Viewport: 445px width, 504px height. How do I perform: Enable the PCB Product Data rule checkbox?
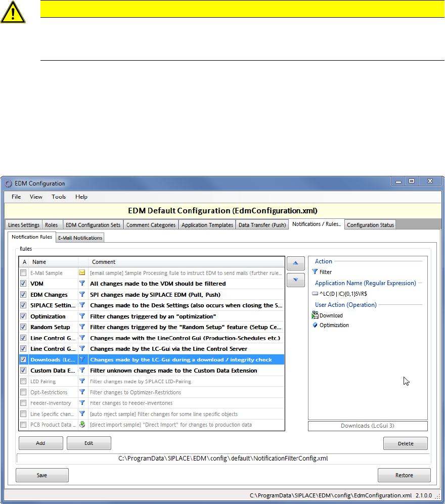coord(23,425)
